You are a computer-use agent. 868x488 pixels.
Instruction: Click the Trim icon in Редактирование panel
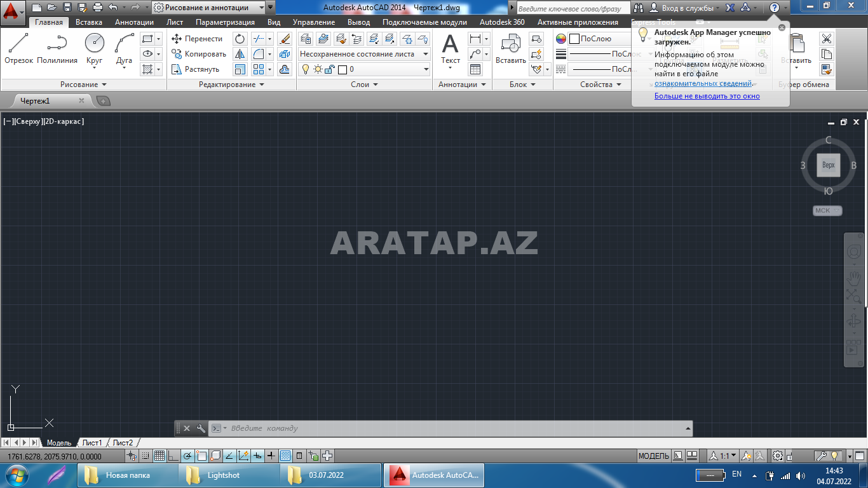[x=259, y=39]
